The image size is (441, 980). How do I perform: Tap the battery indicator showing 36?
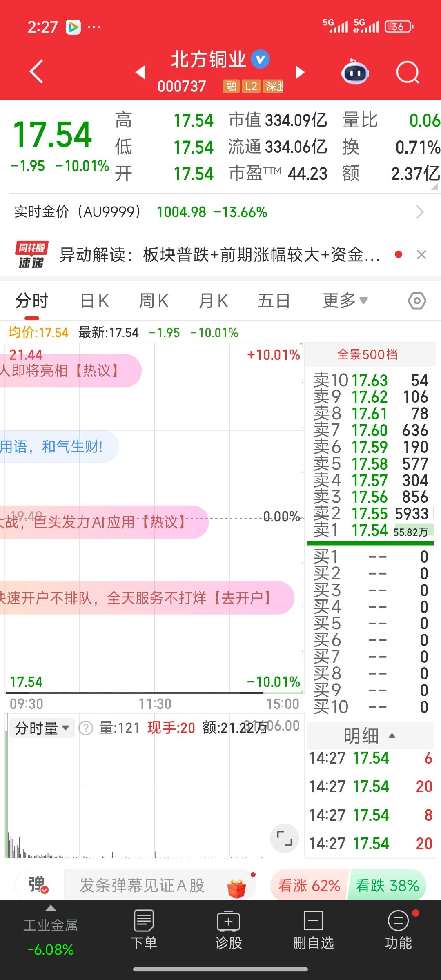pos(399,27)
